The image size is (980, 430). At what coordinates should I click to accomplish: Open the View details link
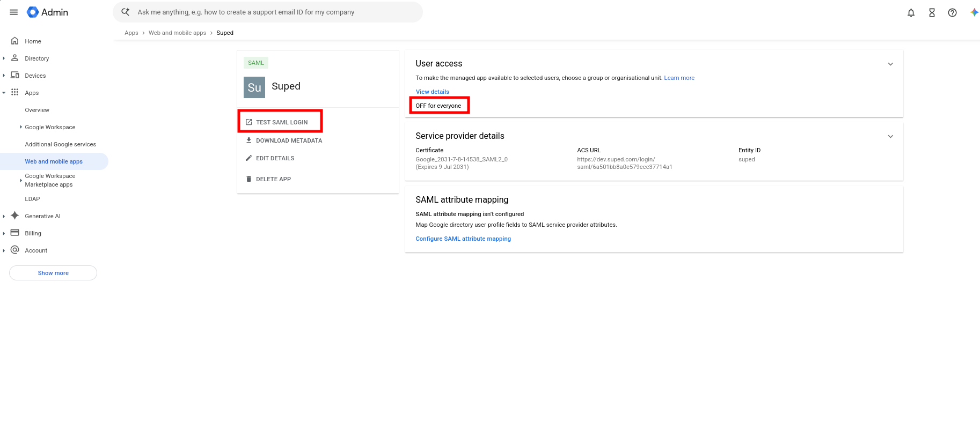pos(433,92)
